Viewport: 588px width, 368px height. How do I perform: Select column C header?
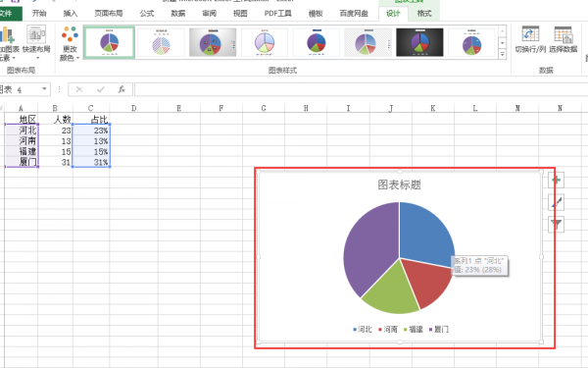pyautogui.click(x=91, y=108)
